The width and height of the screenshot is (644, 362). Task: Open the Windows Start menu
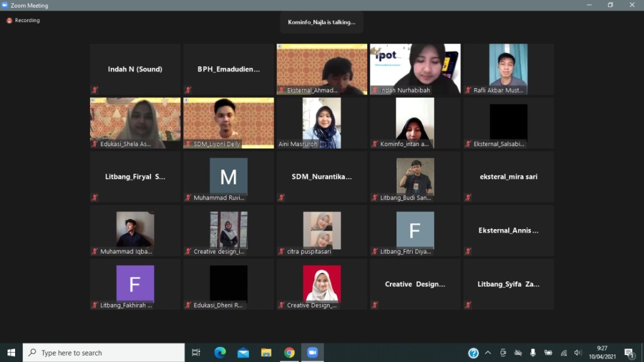pos(11,353)
